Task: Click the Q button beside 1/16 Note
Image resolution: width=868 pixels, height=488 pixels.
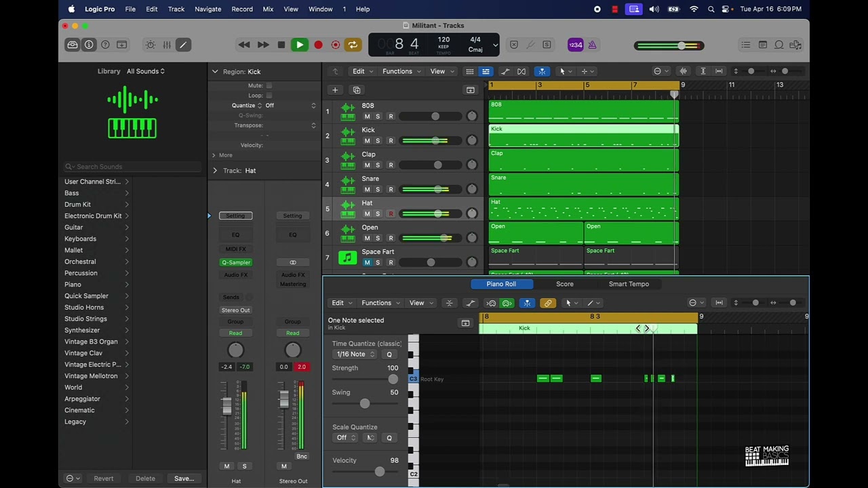Action: 389,354
